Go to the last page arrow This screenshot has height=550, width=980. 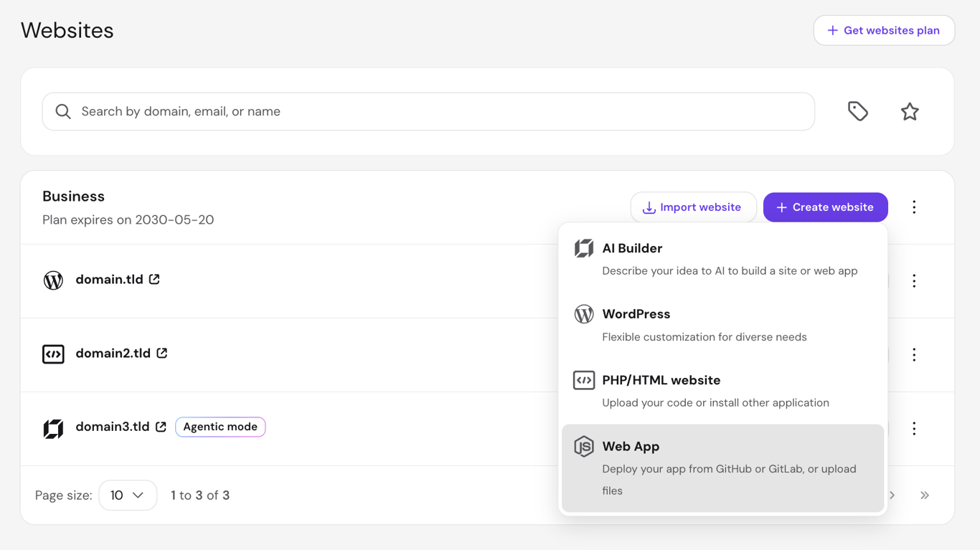click(925, 496)
